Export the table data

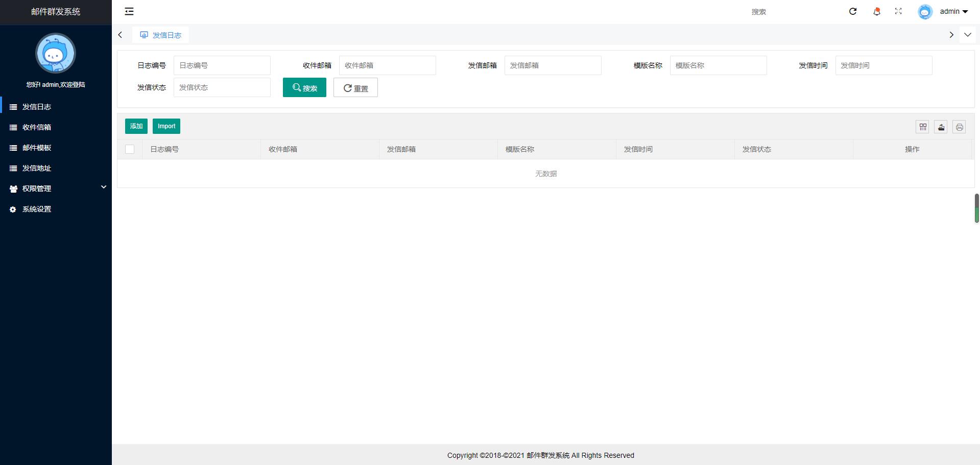(x=941, y=127)
